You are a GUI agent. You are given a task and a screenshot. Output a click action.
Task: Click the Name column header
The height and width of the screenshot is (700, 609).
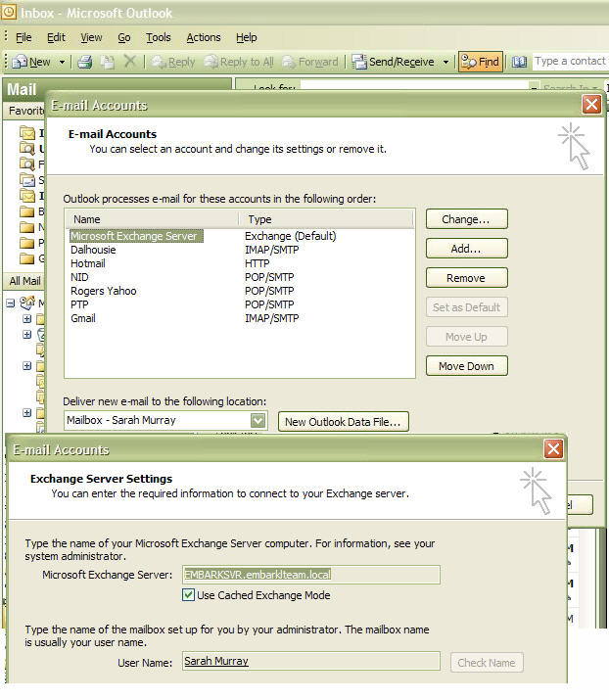(152, 219)
